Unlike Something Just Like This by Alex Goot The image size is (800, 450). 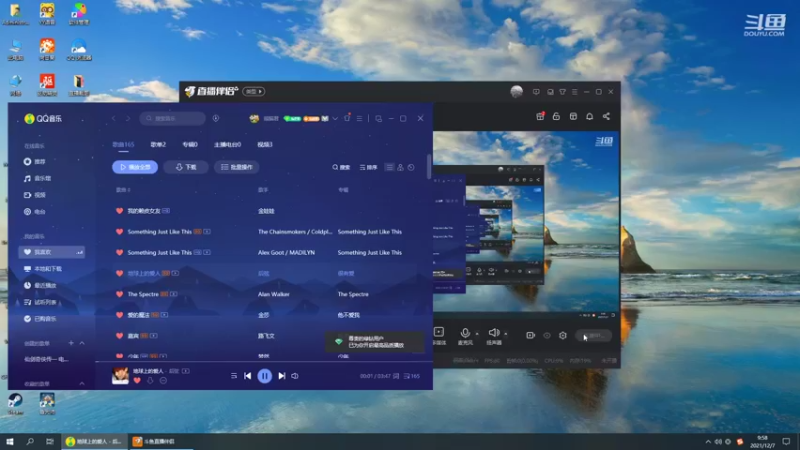pyautogui.click(x=119, y=253)
